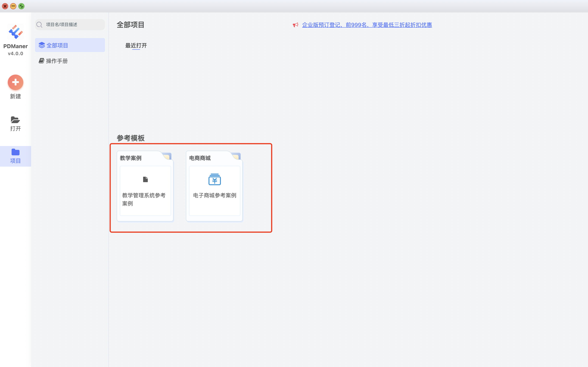Focus the project name search field

[73, 25]
